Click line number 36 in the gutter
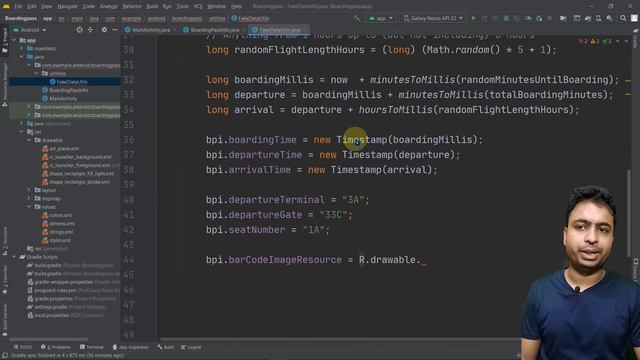The width and height of the screenshot is (640, 360). 129,140
